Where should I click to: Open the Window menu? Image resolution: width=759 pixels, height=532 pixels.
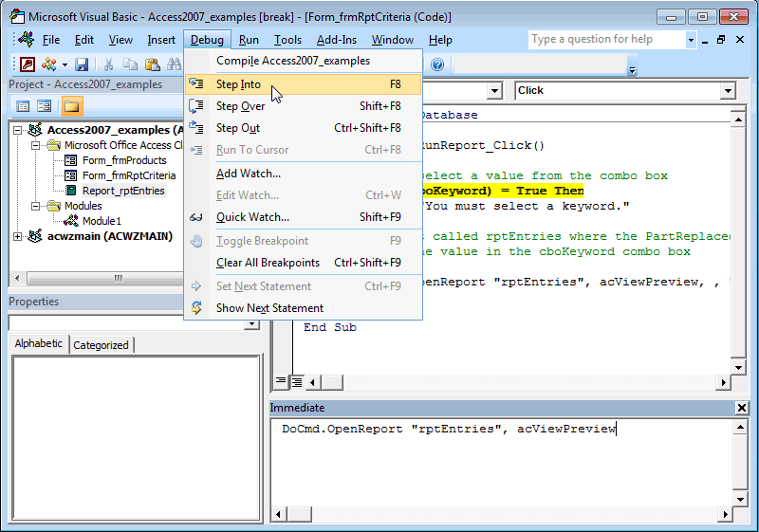click(393, 40)
